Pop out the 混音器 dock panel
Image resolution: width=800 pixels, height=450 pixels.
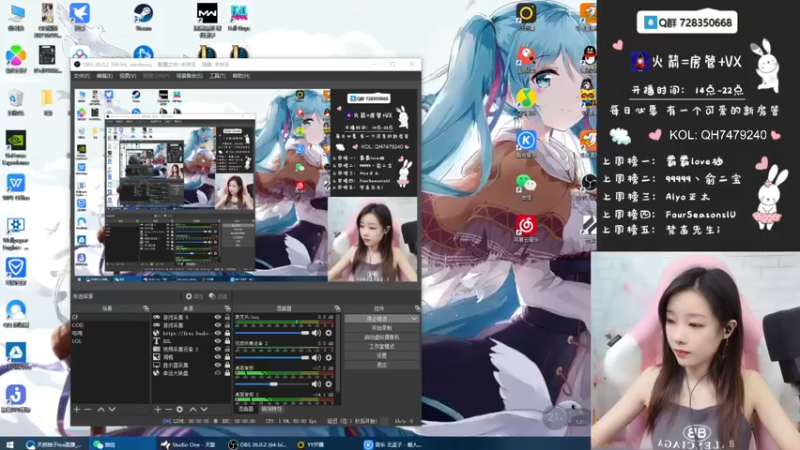tap(337, 309)
